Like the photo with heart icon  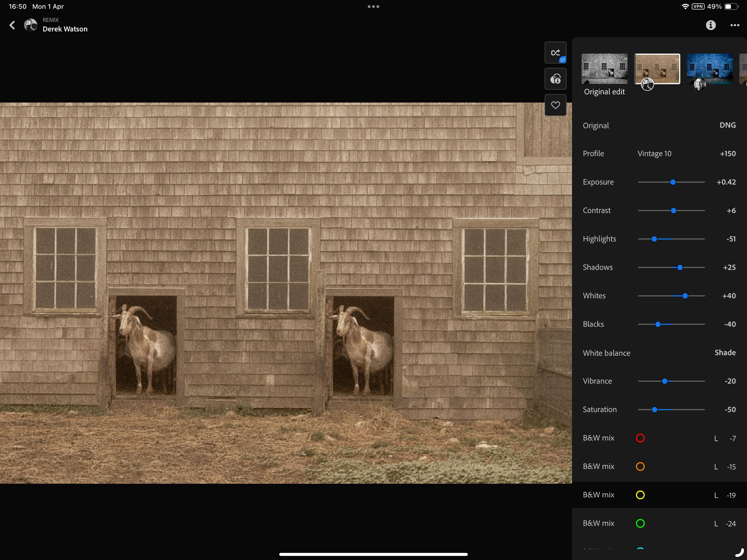pyautogui.click(x=555, y=105)
